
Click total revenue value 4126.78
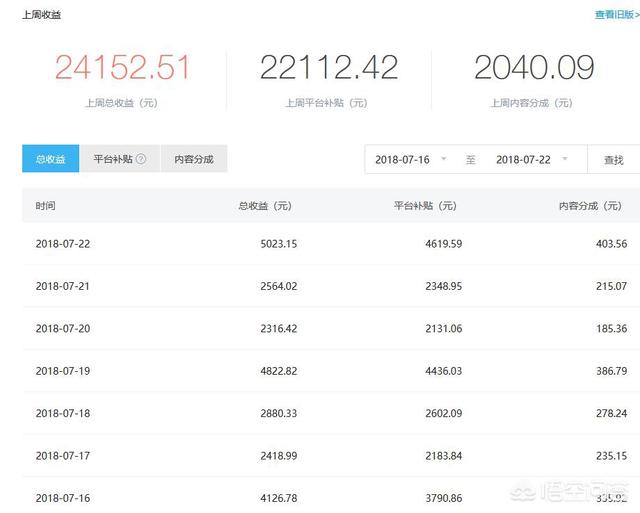(279, 498)
